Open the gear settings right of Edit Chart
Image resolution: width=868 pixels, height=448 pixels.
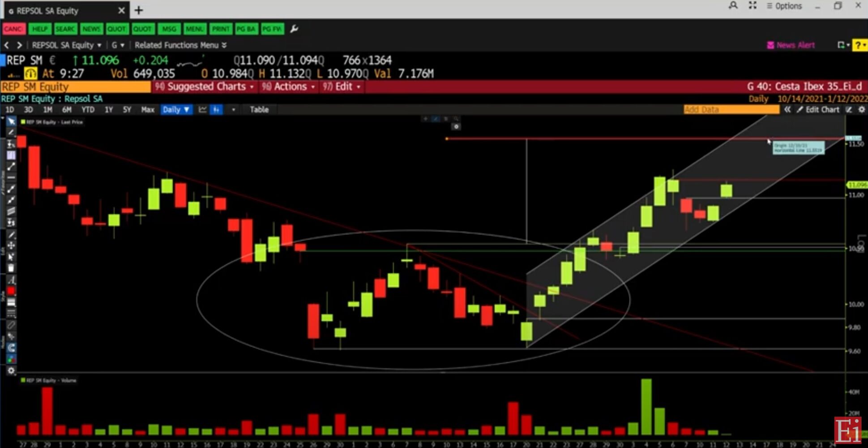click(862, 110)
